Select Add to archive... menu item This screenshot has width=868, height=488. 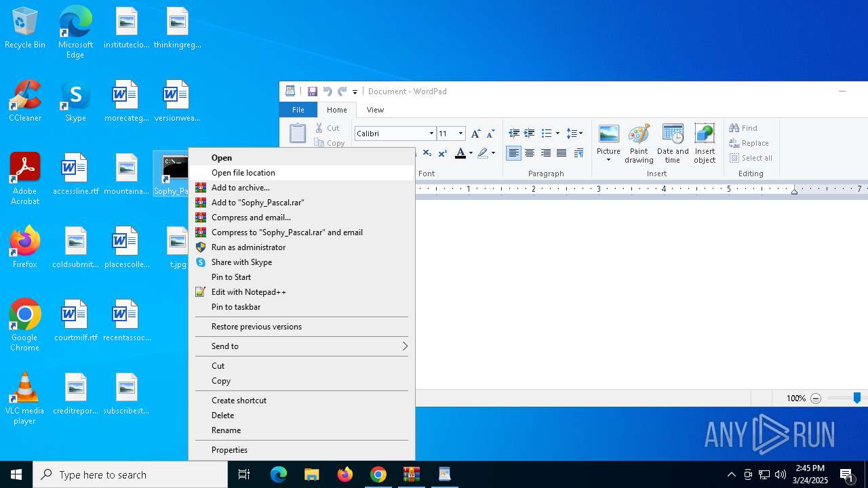pos(302,188)
